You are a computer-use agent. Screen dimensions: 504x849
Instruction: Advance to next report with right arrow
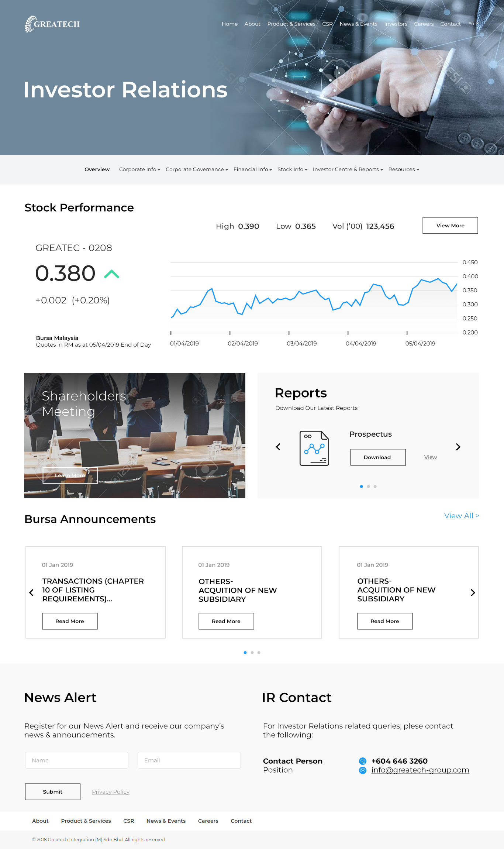click(458, 447)
